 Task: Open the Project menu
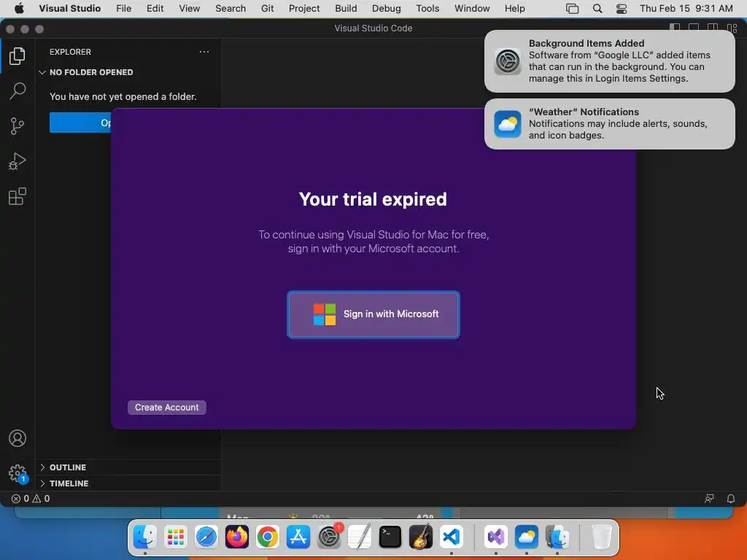(x=304, y=9)
